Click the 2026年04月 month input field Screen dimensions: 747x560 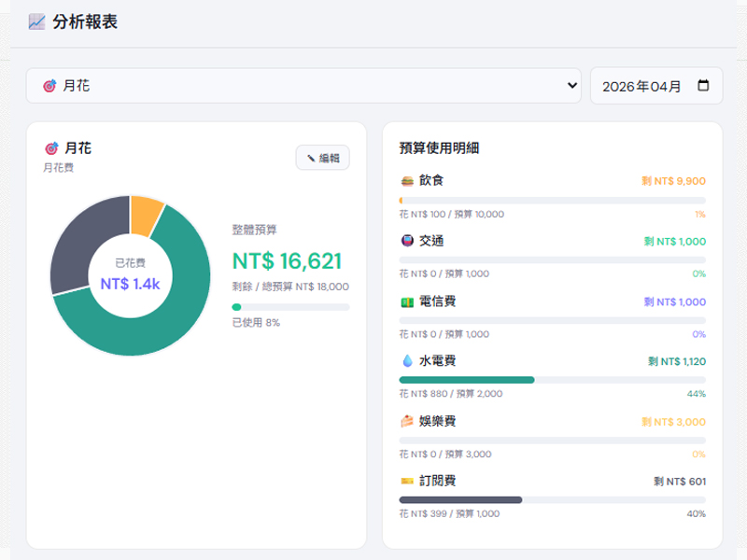pyautogui.click(x=642, y=86)
